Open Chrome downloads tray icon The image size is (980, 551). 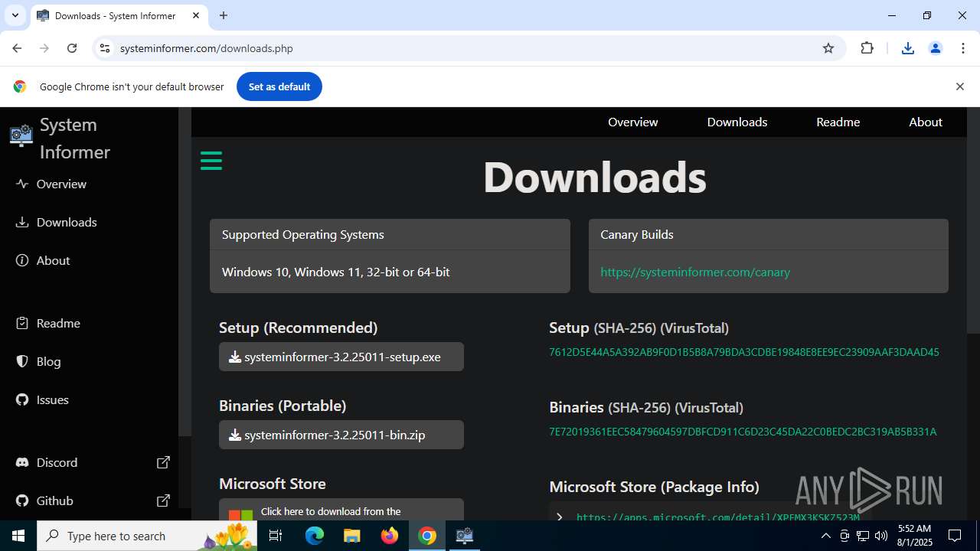click(908, 48)
